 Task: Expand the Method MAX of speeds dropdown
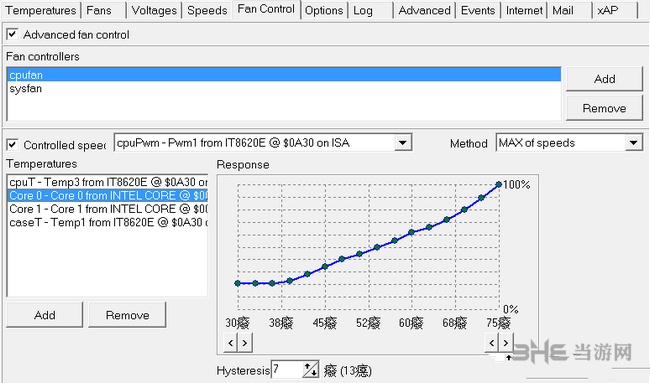tap(633, 143)
